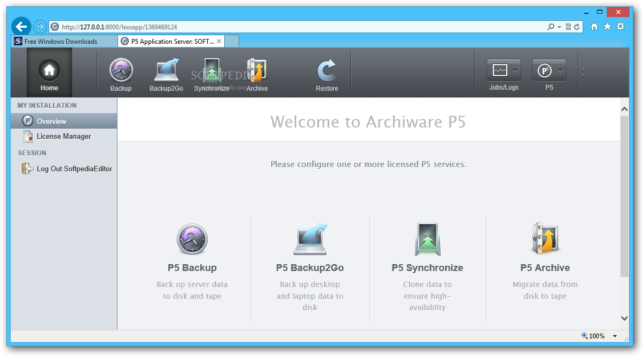Open browser Tools gear icon

pos(621,27)
